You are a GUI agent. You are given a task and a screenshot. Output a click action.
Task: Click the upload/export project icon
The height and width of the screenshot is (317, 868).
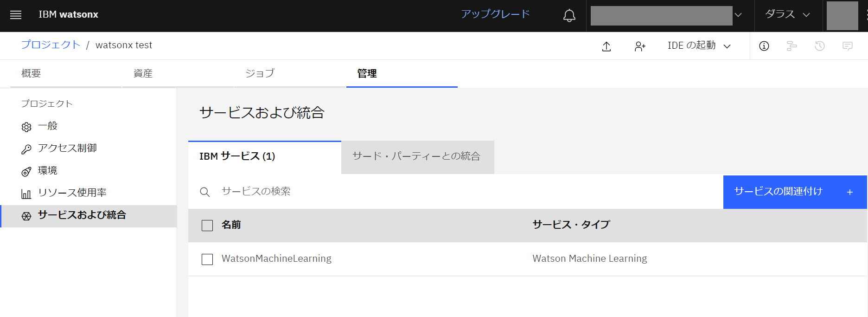pyautogui.click(x=606, y=46)
